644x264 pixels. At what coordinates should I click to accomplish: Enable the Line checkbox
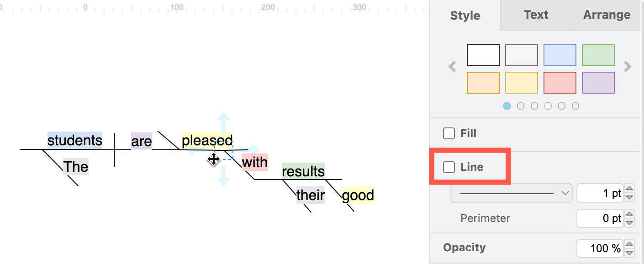(449, 167)
